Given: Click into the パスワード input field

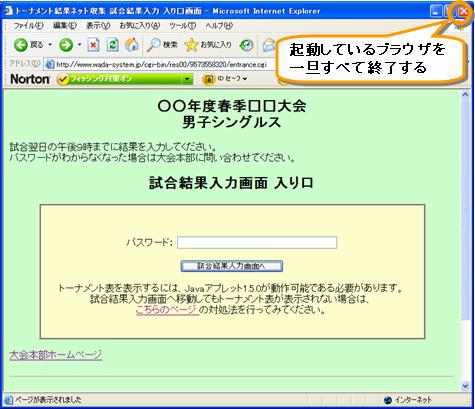Looking at the screenshot, I should click(257, 242).
